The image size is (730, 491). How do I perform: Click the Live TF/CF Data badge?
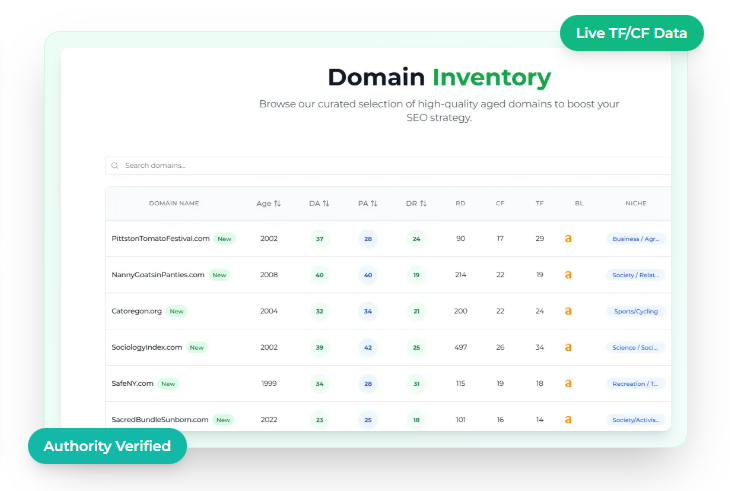631,33
